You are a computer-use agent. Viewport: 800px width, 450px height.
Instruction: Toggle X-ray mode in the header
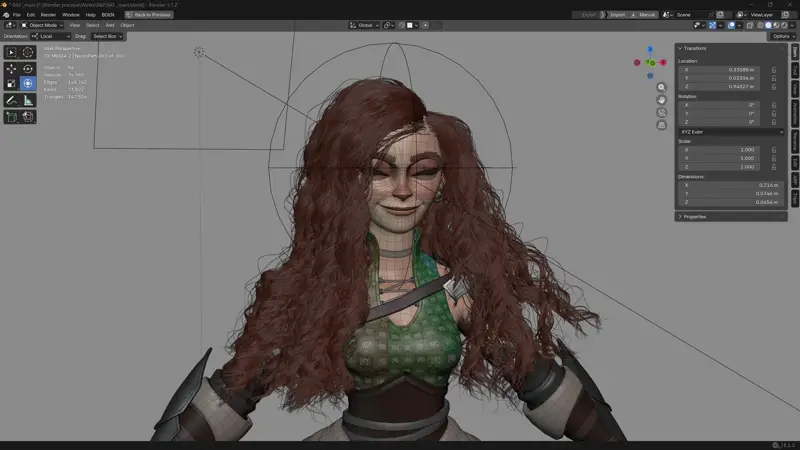[750, 25]
